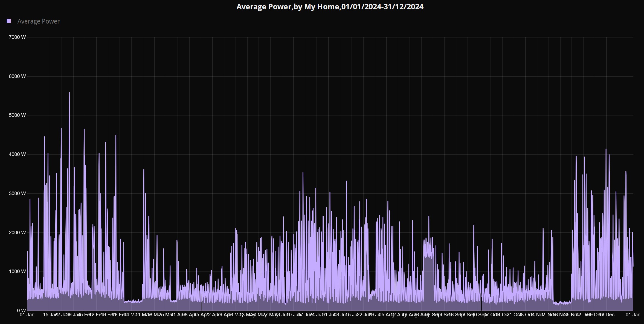Click the 6000 W y-axis label
Image resolution: width=644 pixels, height=324 pixels.
pos(17,76)
